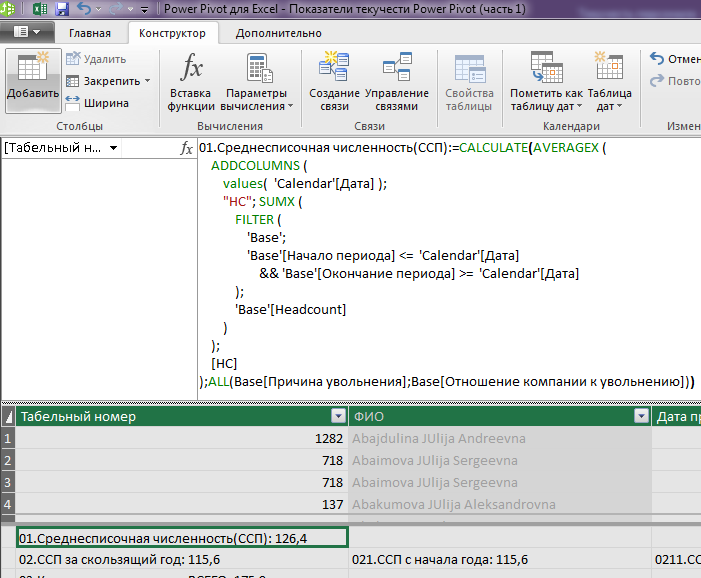Expand the Пометить как таблицу дат dropdown arrow

click(579, 106)
